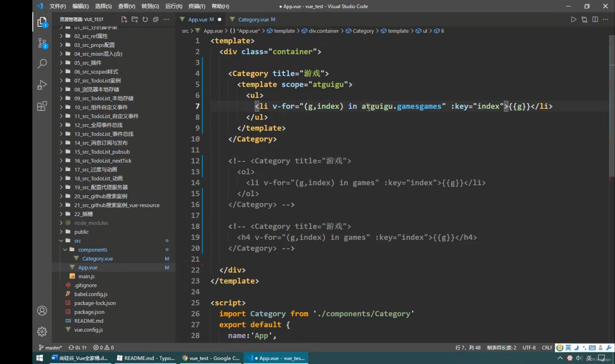Change the 制表符长度: 2 indentation setting
This screenshot has height=364, width=615.
pyautogui.click(x=502, y=348)
